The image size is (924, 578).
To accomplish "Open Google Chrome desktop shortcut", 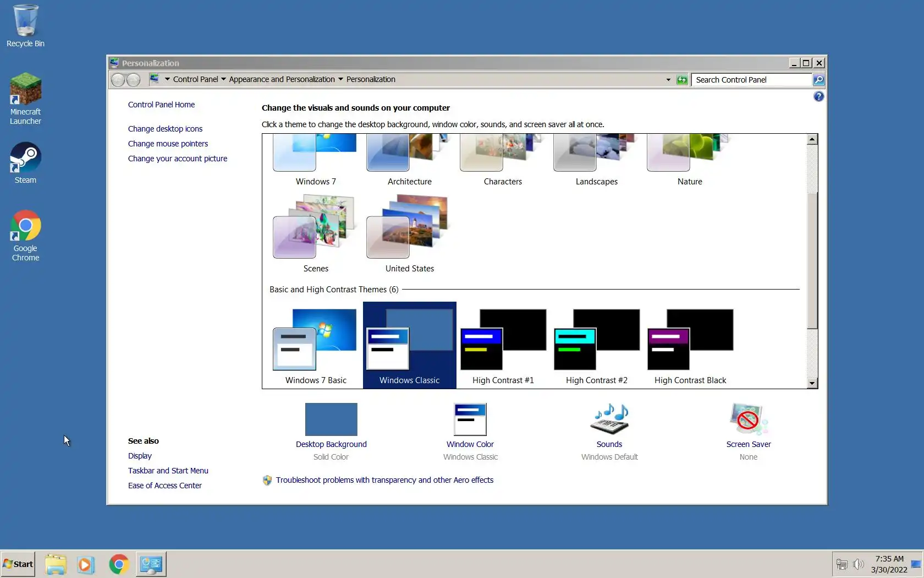I will click(x=25, y=236).
